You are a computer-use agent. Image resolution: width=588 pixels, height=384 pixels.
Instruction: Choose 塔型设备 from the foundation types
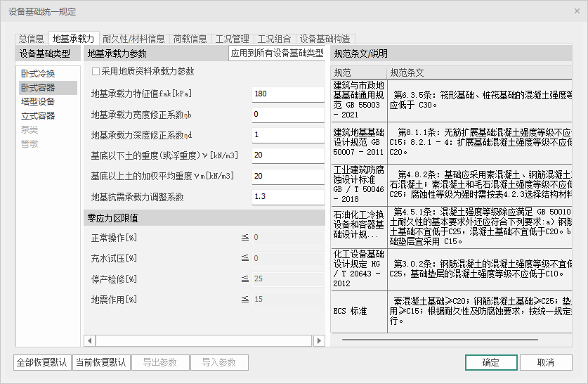[x=38, y=102]
